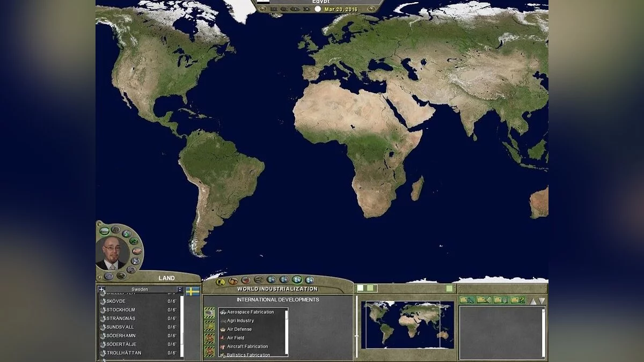Click the second unit filter button with arrow
The height and width of the screenshot is (362, 644).
(x=484, y=300)
